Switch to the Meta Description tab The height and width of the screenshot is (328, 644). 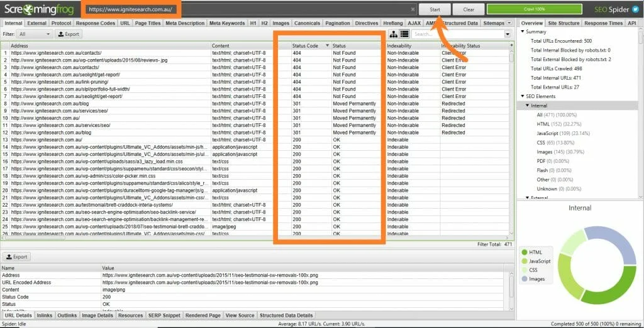pos(185,23)
